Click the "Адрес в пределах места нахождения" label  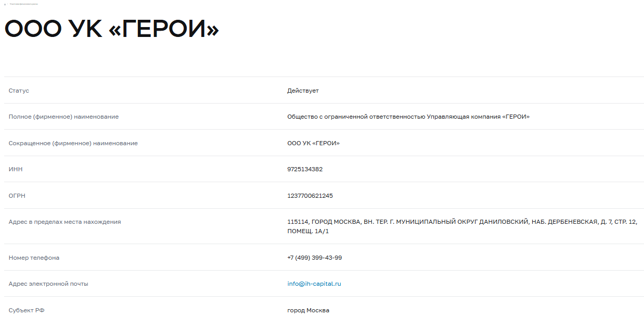[65, 222]
